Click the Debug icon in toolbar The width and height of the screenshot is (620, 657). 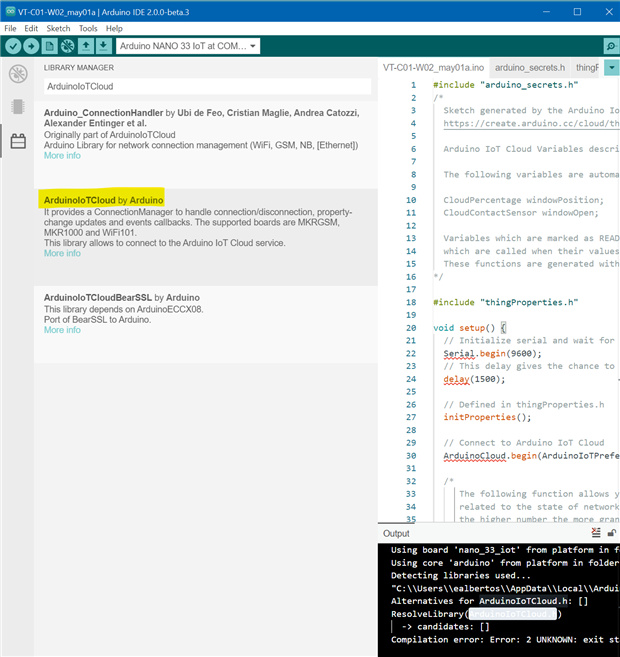coord(68,46)
